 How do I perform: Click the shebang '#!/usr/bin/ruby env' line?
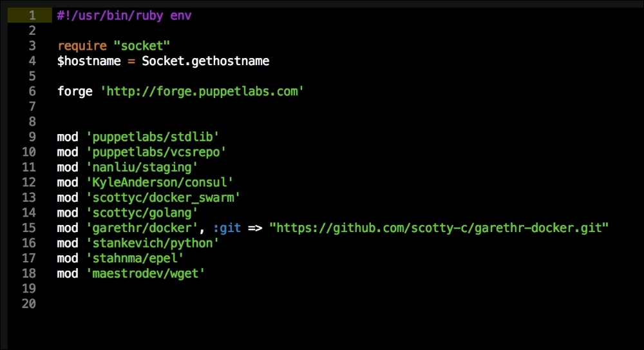tap(124, 15)
